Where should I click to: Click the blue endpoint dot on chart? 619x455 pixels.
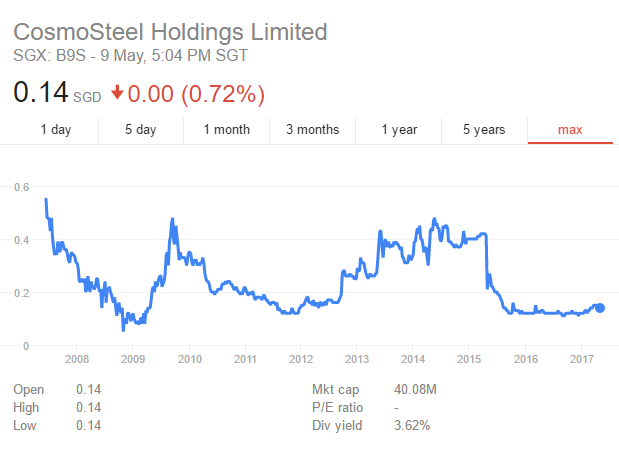(600, 308)
